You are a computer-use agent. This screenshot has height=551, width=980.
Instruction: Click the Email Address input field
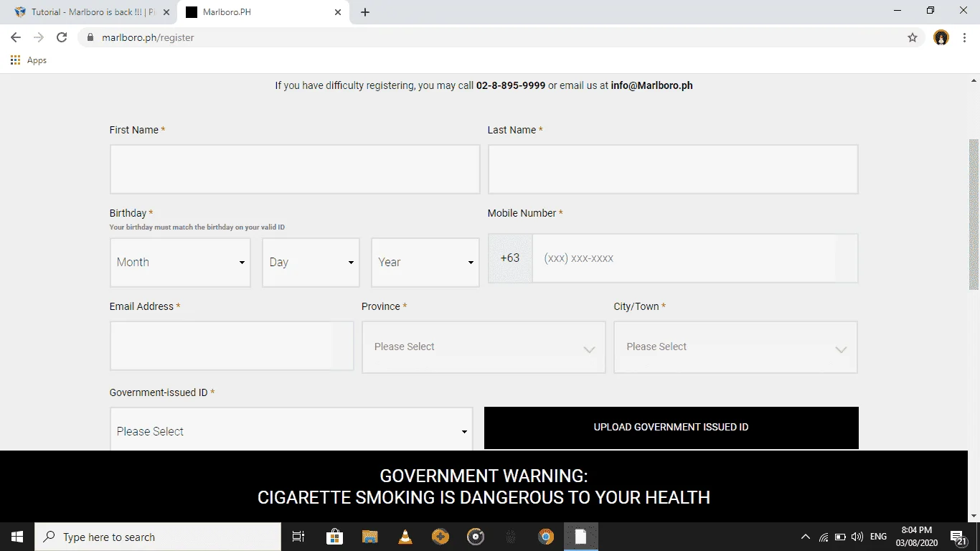[232, 346]
